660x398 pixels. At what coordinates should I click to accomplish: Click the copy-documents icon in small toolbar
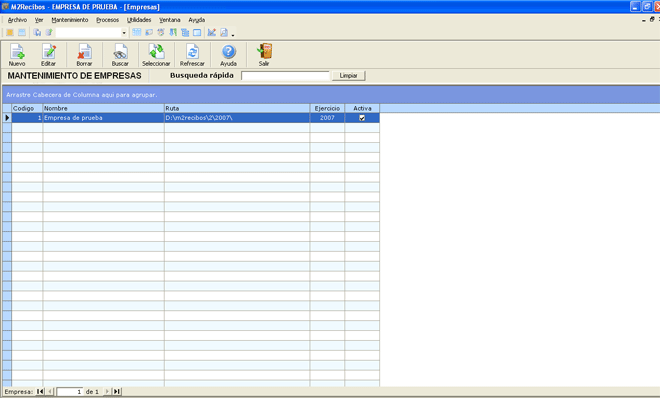[x=37, y=32]
